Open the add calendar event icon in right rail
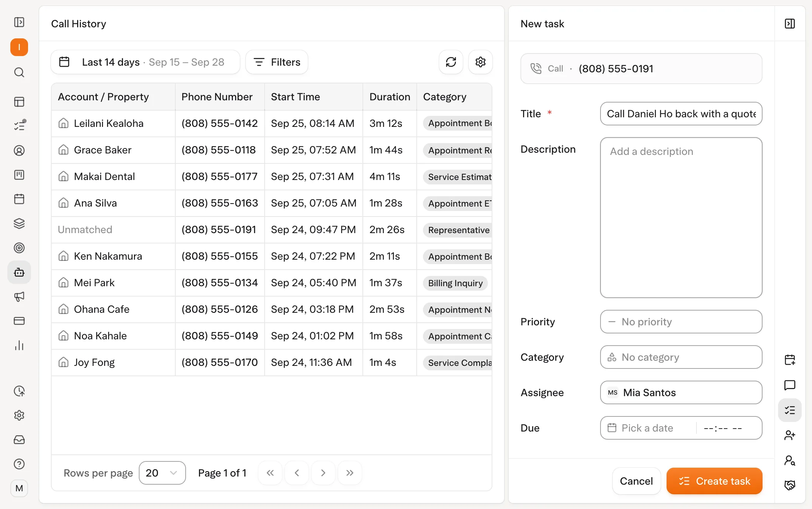The width and height of the screenshot is (812, 509). (x=790, y=360)
